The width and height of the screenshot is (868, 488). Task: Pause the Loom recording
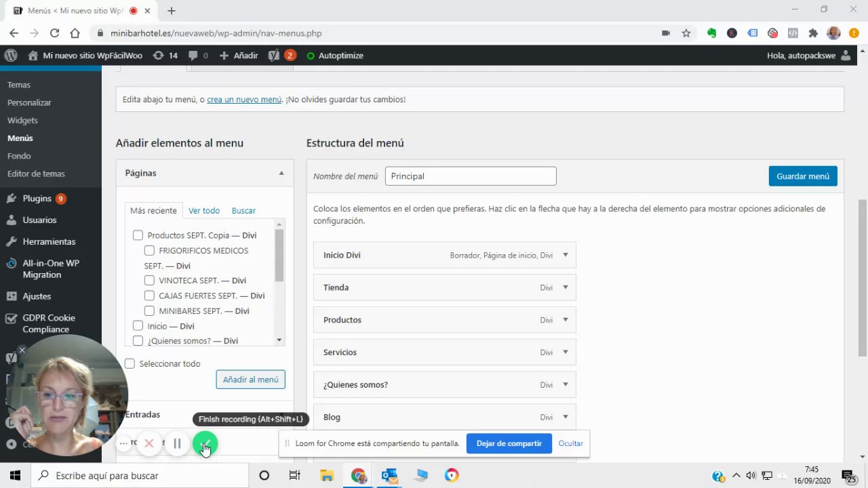click(177, 444)
